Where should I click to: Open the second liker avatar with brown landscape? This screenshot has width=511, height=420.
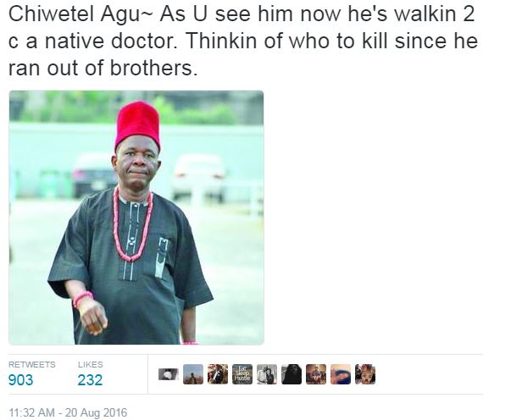point(193,374)
